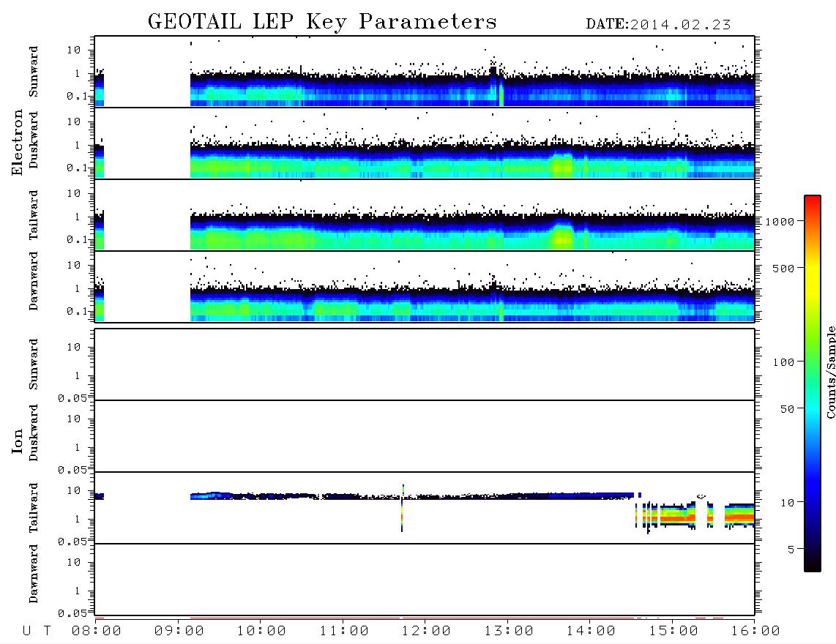
Task: Click the Ion 'Sunward' panel label
Action: tap(34, 364)
